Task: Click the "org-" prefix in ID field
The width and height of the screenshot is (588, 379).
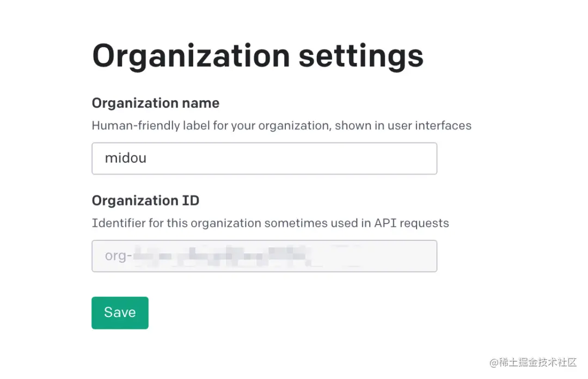Action: [115, 256]
